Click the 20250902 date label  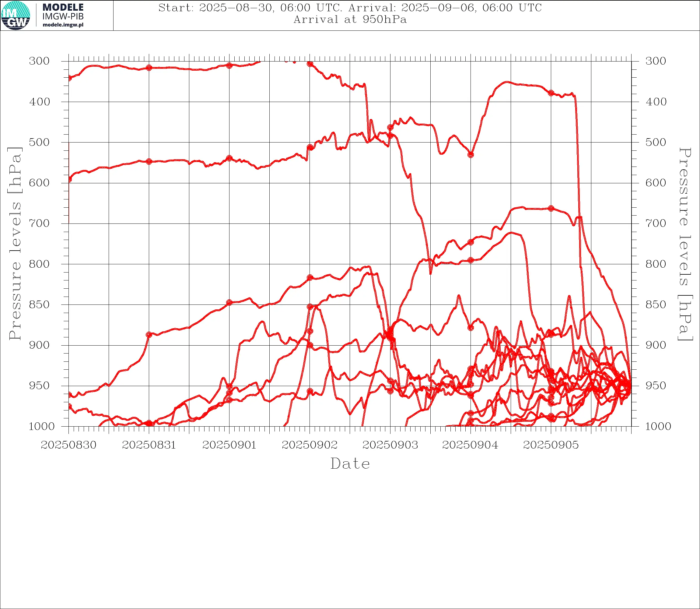(x=310, y=445)
